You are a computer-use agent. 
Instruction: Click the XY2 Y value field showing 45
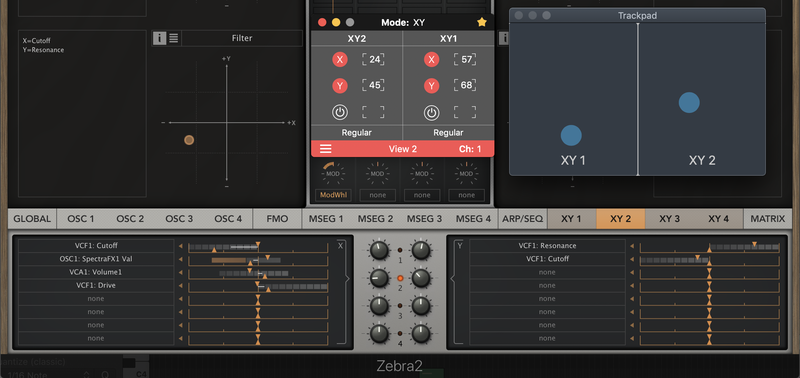(373, 86)
